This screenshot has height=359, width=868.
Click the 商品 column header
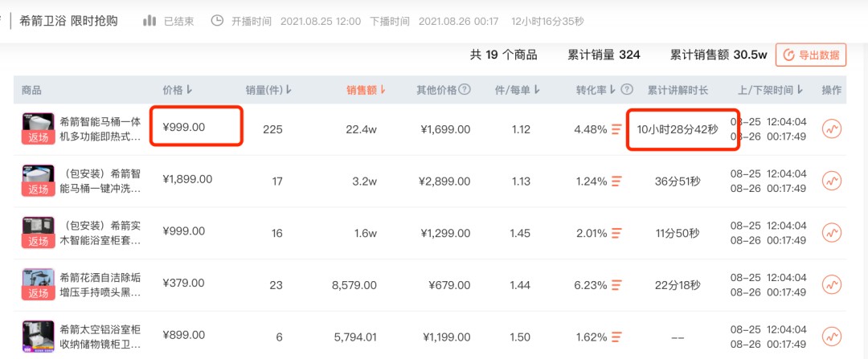31,90
